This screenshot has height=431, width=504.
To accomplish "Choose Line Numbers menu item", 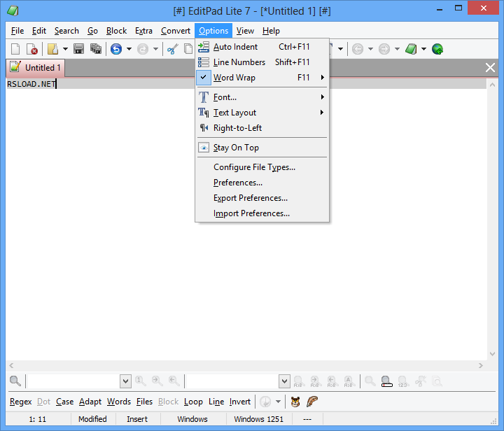I will coord(262,62).
